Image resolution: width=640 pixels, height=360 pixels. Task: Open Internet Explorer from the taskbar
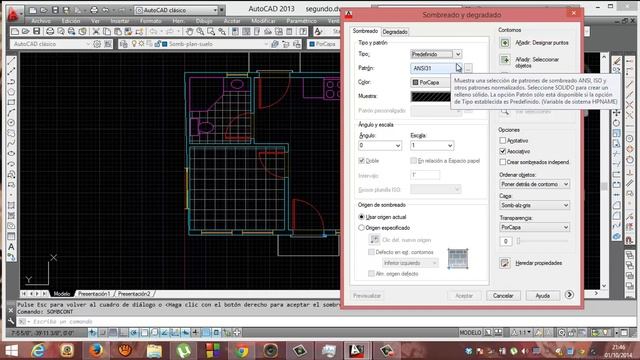tap(38, 350)
